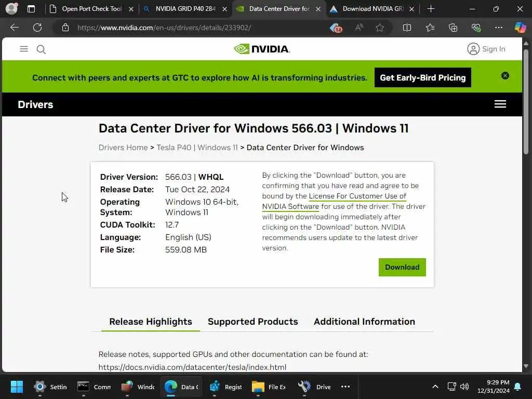Open NVIDIA site hamburger menu
The height and width of the screenshot is (399, 532).
pos(24,49)
